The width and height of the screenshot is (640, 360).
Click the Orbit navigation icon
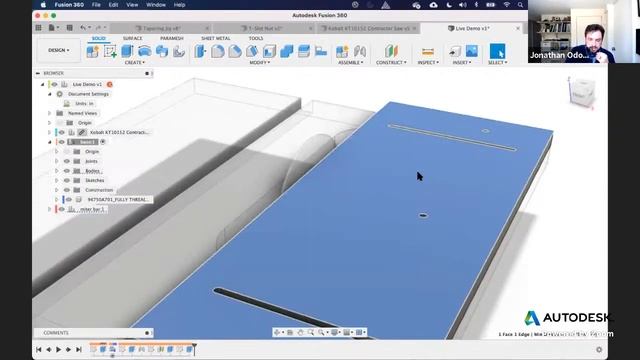tap(278, 333)
